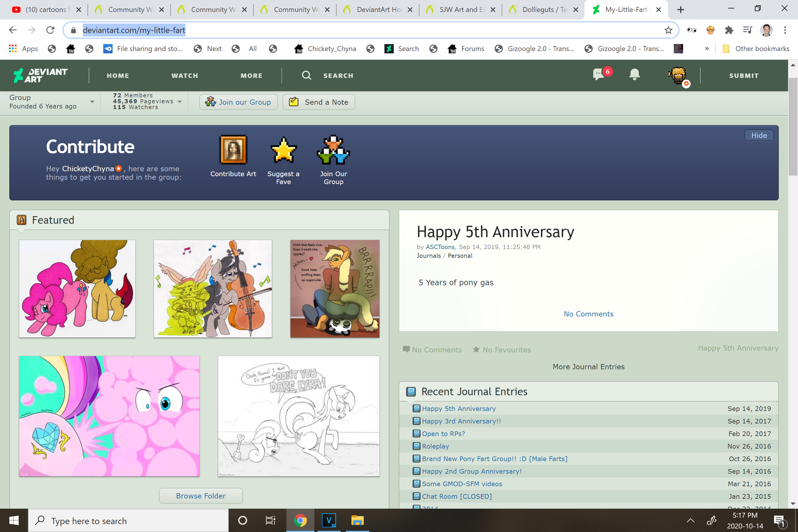This screenshot has width=798, height=532.
Task: Show hidden bookmarks with the chevron
Action: tap(707, 48)
